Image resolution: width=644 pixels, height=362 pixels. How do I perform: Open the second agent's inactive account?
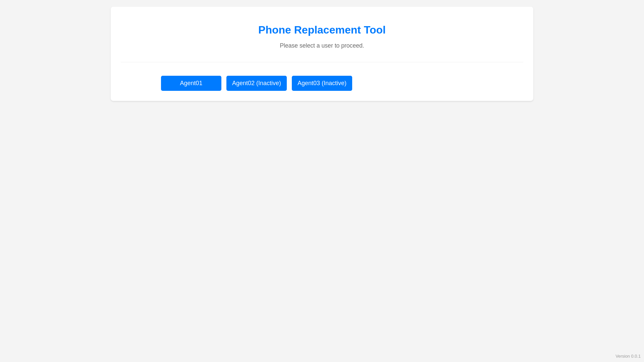point(256,83)
